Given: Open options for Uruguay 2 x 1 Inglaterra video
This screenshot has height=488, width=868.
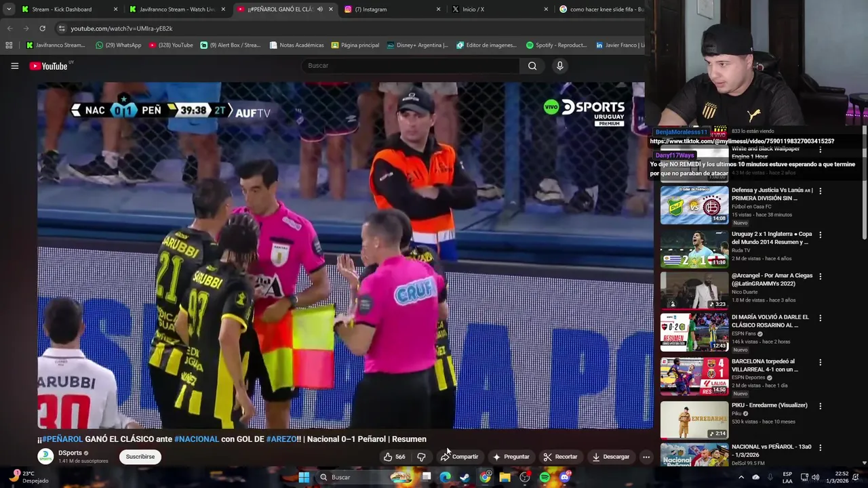Looking at the screenshot, I should coord(820,235).
